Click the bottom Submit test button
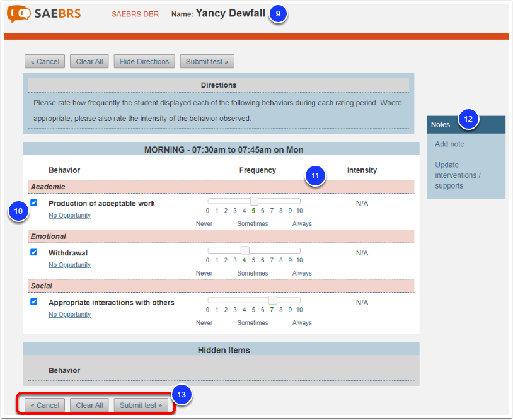This screenshot has width=513, height=420. tap(141, 405)
